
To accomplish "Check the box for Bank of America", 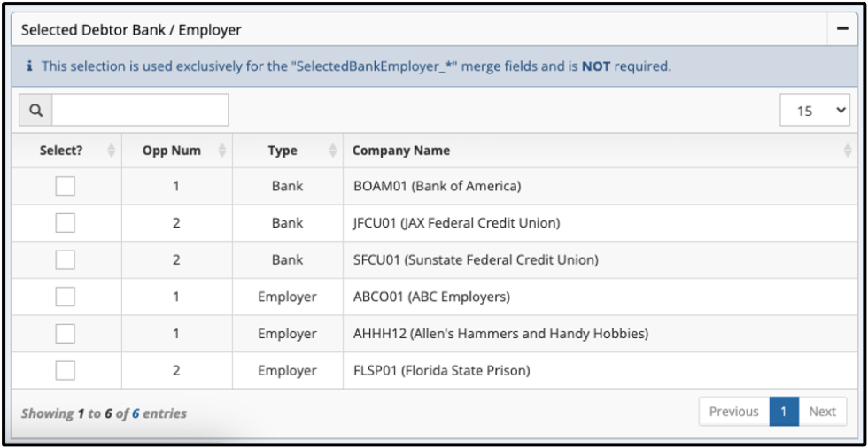I will tap(66, 186).
